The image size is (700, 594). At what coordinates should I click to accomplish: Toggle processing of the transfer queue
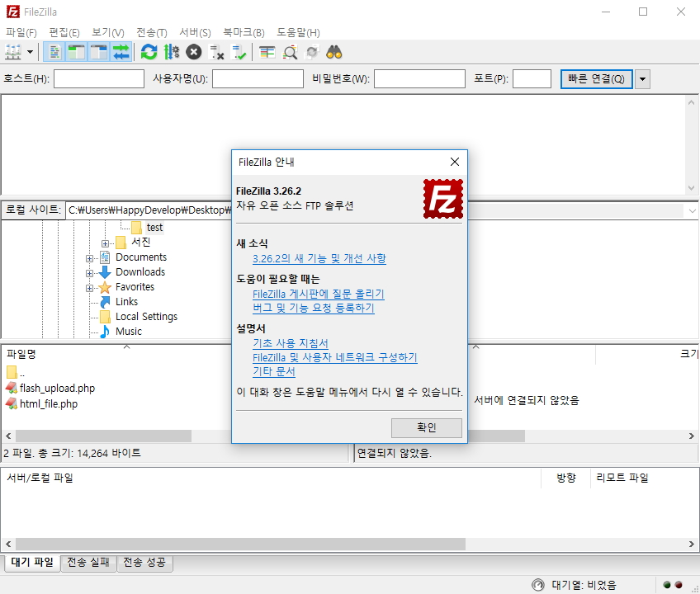pyautogui.click(x=172, y=52)
